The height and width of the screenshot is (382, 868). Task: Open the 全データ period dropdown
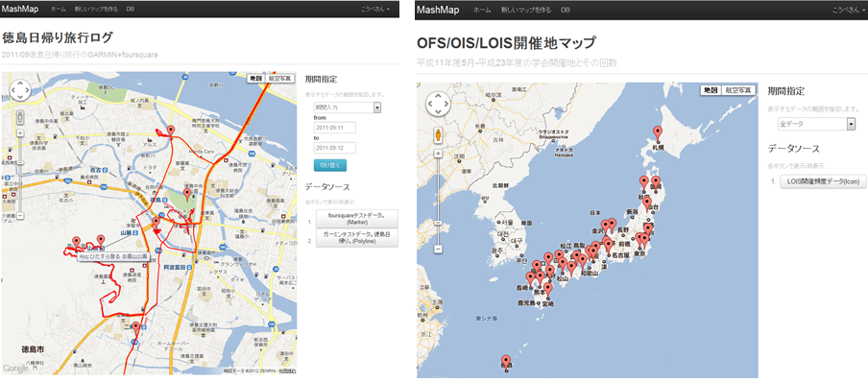coord(816,125)
